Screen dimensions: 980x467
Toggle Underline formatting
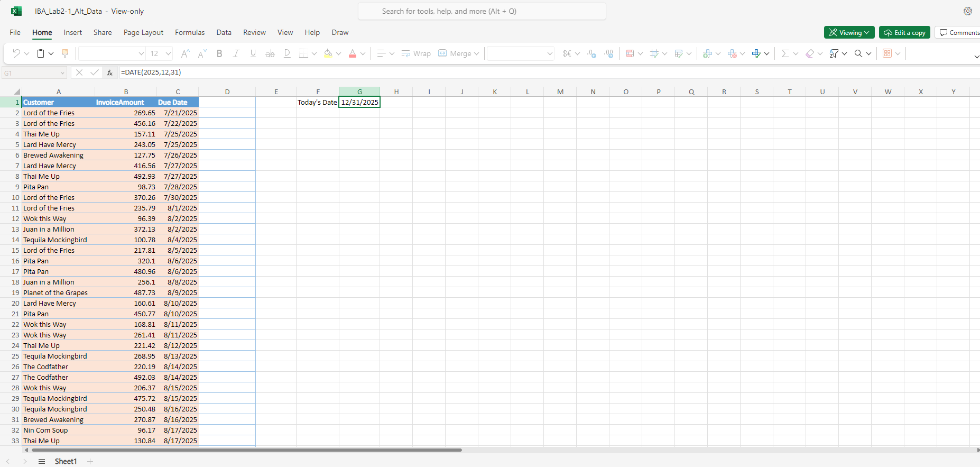point(253,53)
